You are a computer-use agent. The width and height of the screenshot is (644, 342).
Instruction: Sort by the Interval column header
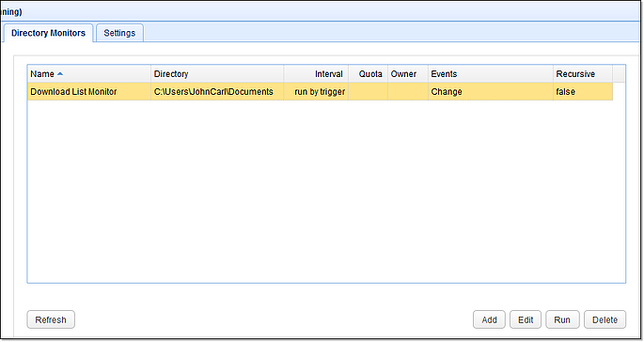tap(316, 74)
